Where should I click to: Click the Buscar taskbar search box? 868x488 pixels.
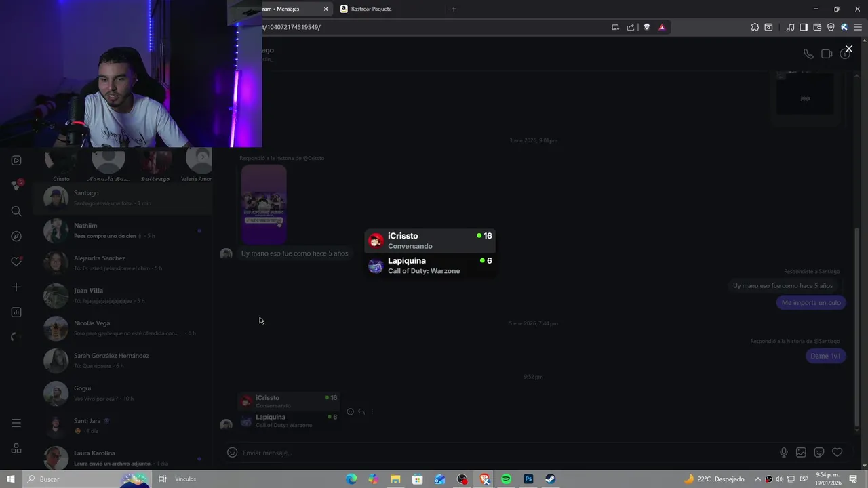pyautogui.click(x=85, y=479)
